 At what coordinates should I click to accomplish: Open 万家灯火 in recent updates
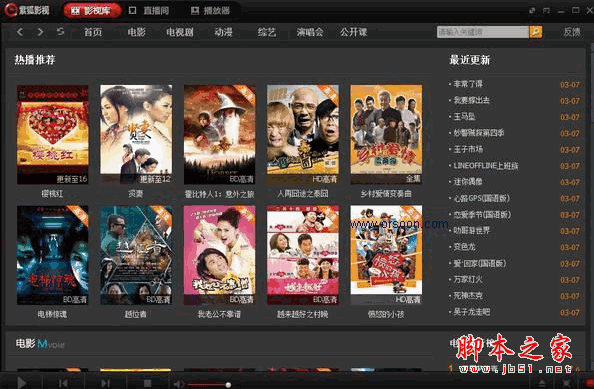[468, 279]
